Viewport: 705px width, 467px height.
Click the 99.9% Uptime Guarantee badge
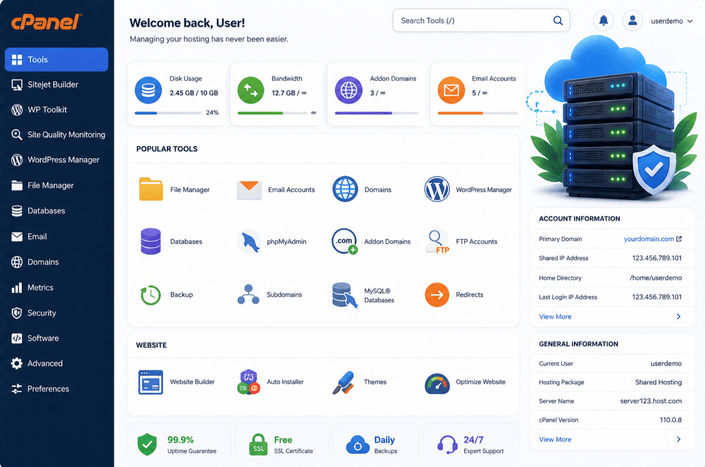tap(178, 444)
